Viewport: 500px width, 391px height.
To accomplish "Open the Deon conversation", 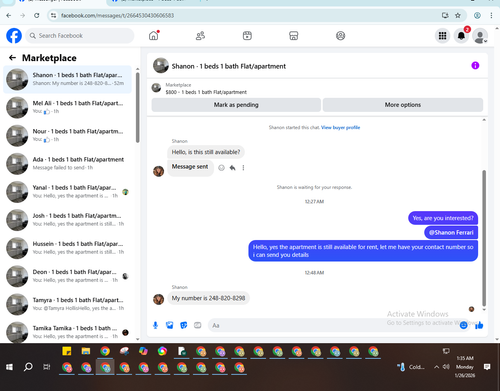I will click(67, 276).
